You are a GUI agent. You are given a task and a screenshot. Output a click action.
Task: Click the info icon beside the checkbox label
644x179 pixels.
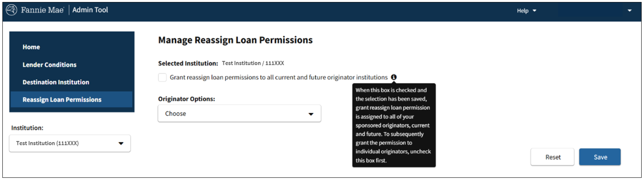point(393,77)
